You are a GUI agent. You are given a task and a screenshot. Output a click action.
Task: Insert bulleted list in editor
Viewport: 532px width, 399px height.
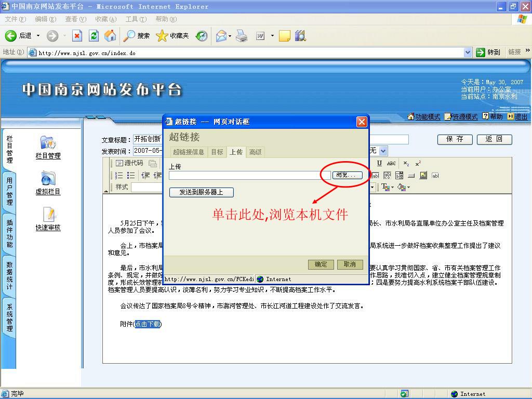click(x=130, y=176)
